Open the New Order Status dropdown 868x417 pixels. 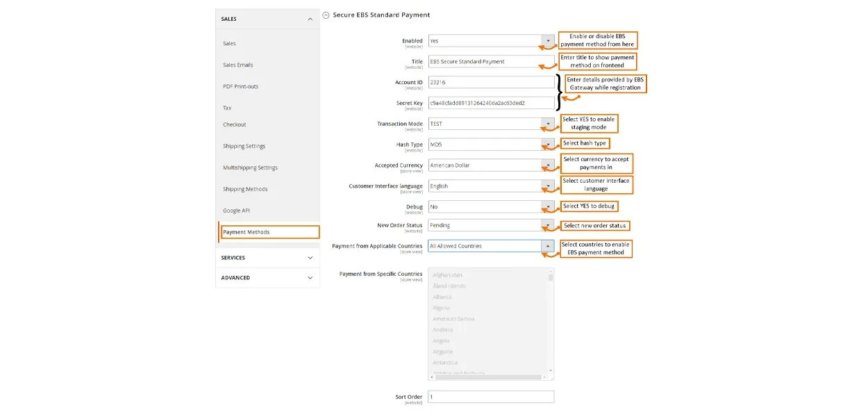pos(491,225)
